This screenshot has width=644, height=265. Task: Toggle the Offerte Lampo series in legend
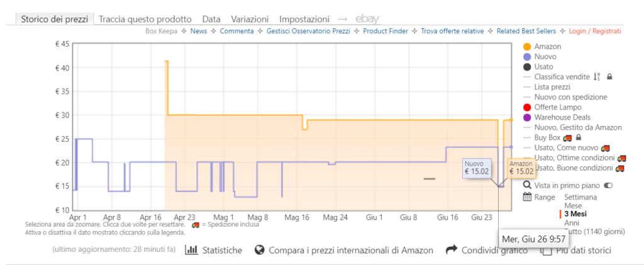coord(527,107)
